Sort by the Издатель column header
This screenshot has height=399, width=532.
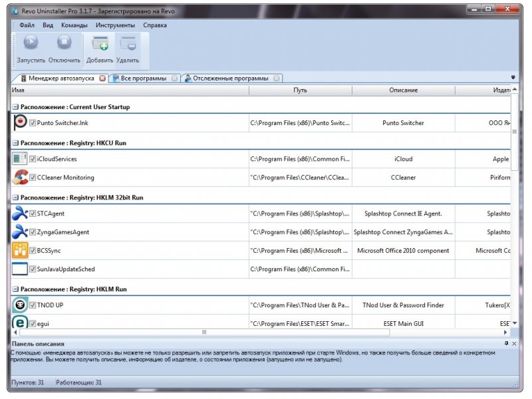tap(483, 90)
